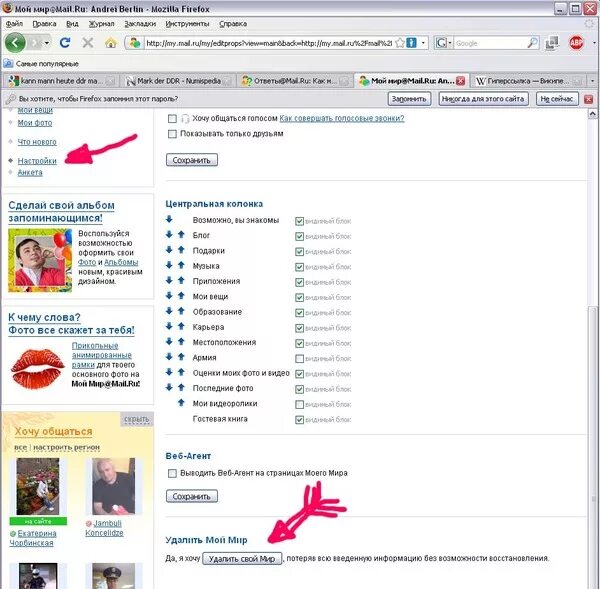Switch to Mark der DDR - Numispedia tab

(177, 81)
